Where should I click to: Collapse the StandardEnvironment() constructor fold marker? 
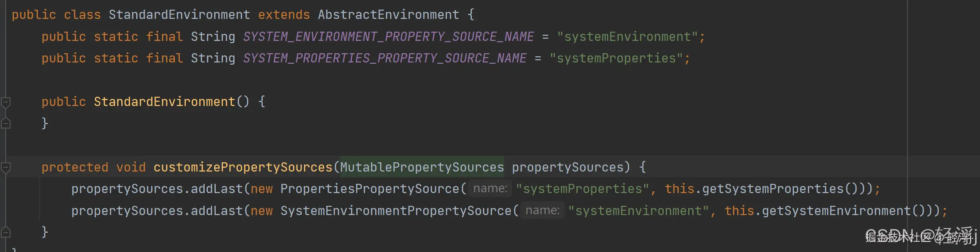click(x=6, y=102)
